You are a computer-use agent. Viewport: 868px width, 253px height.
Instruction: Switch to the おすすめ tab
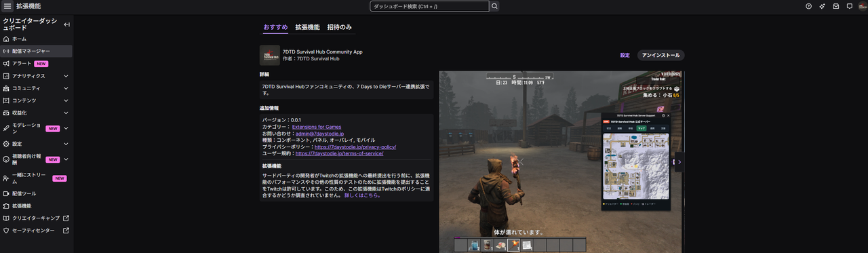point(276,27)
